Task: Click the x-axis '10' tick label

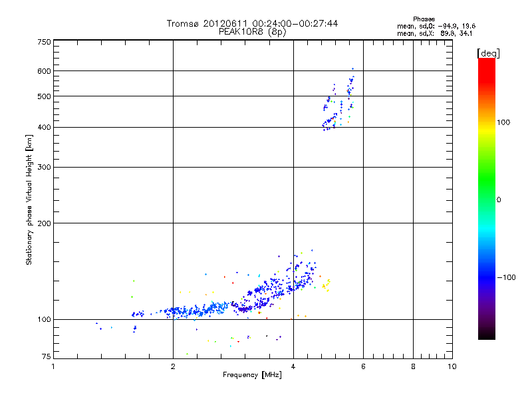Action: point(452,367)
